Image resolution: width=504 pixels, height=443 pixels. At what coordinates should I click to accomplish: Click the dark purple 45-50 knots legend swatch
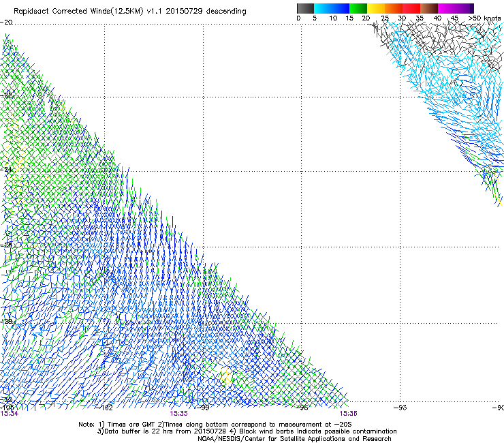point(464,8)
